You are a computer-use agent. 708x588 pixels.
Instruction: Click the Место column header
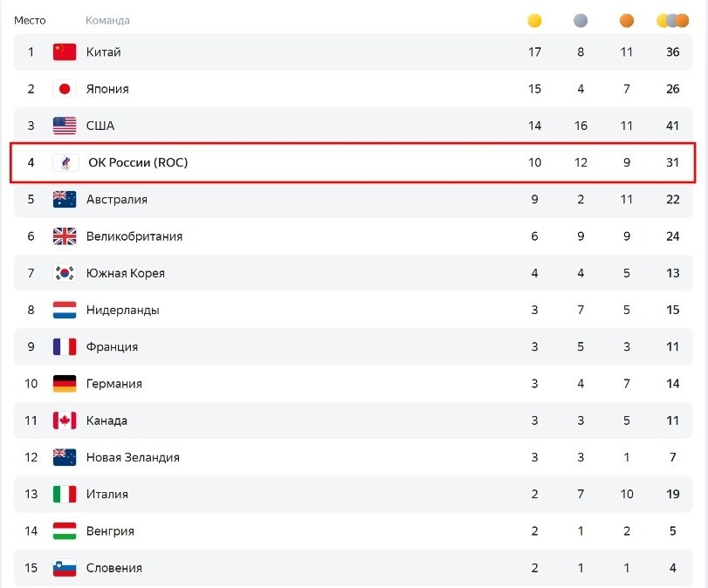pyautogui.click(x=30, y=20)
